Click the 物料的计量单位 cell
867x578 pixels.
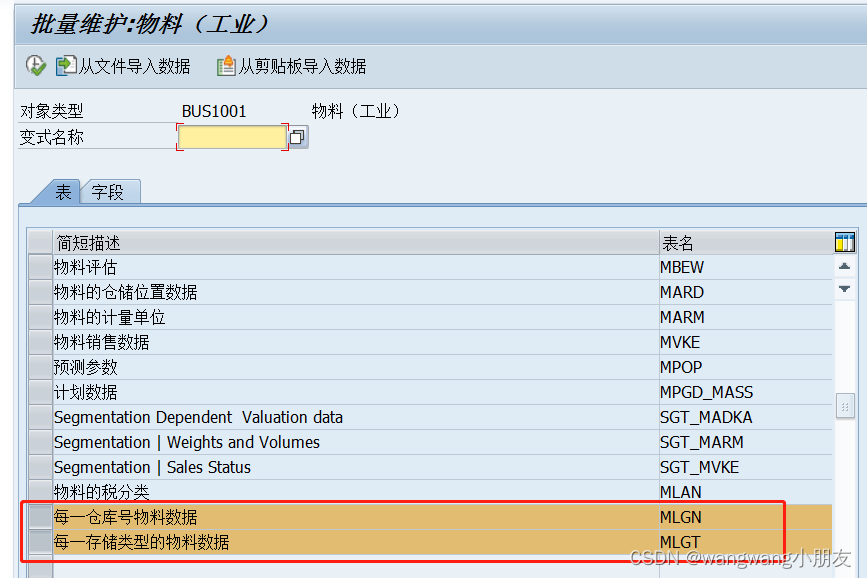[356, 317]
